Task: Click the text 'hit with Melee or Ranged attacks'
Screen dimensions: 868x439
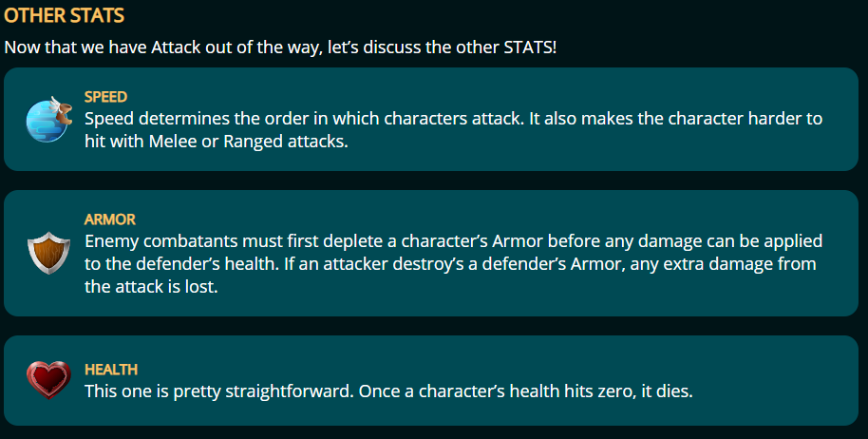Action: 216,142
